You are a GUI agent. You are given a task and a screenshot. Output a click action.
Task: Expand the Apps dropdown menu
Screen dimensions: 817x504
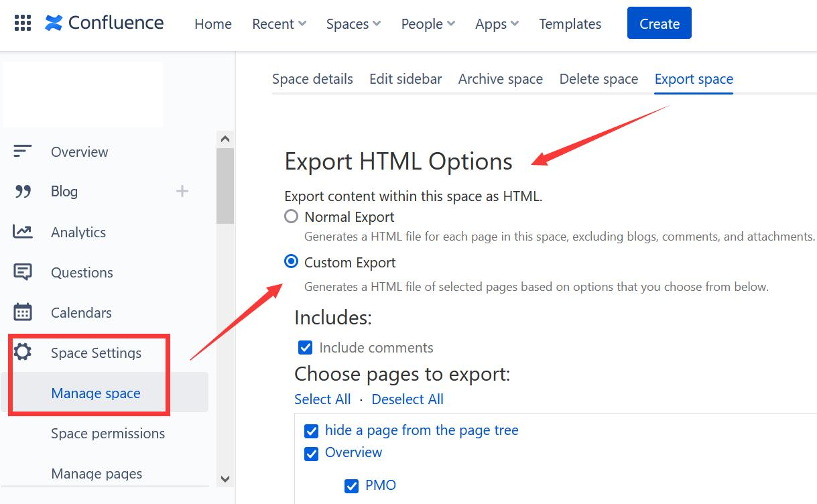coord(497,24)
